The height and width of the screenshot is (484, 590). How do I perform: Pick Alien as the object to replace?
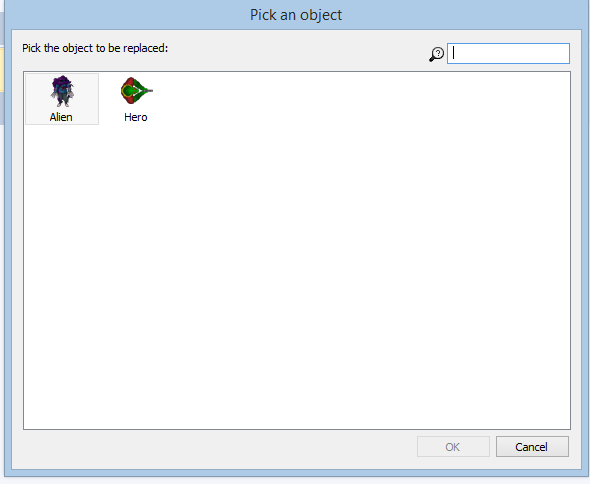pyautogui.click(x=62, y=99)
